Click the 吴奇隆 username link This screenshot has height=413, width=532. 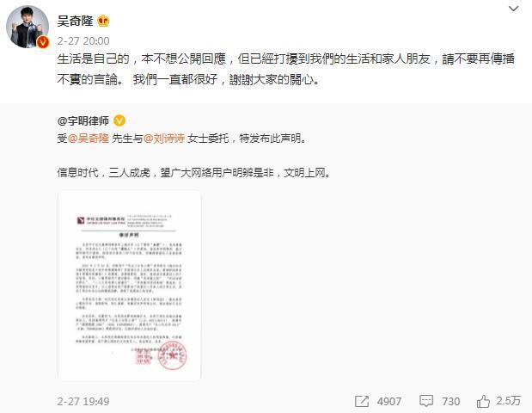pos(75,21)
